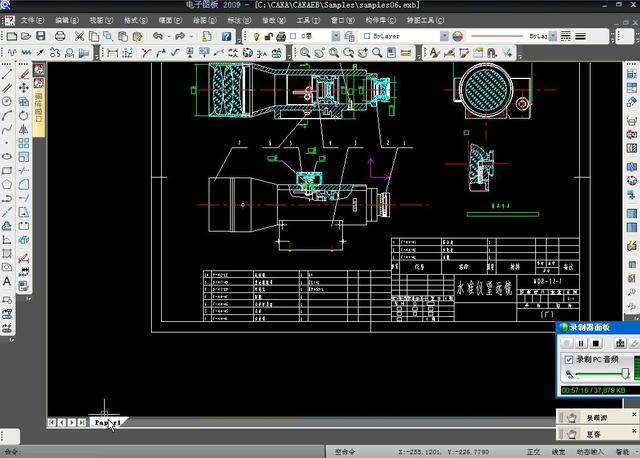Screen dimensions: 640x458
Task: Switch to the Page 1 sheet tab
Action: point(107,423)
